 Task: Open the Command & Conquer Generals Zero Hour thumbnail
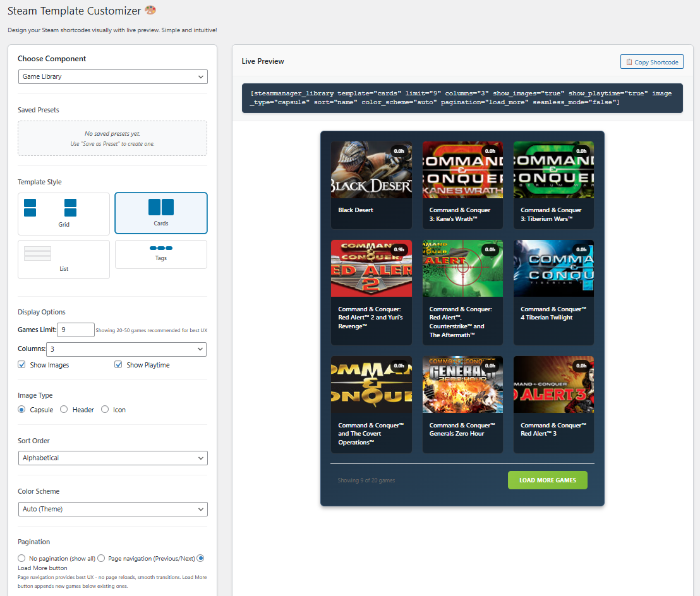[x=462, y=384]
